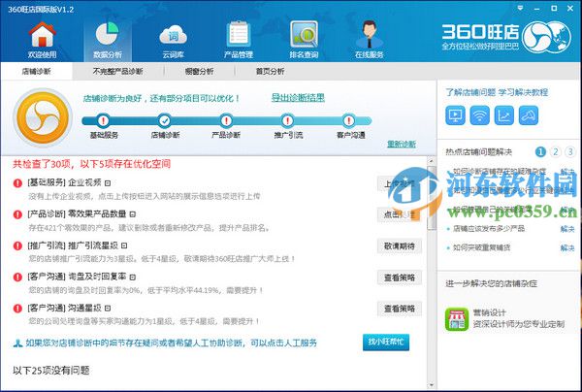582x392 pixels.
Task: Click the person icon beside 人工服务 note
Action: point(17,343)
